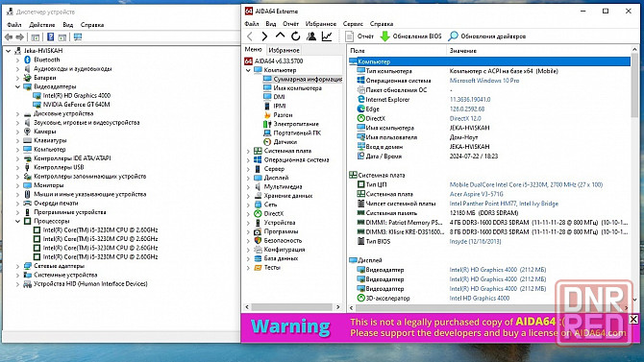Select the highlighted Компьютер header row
Viewport: 644px width, 362px height.
(x=489, y=61)
